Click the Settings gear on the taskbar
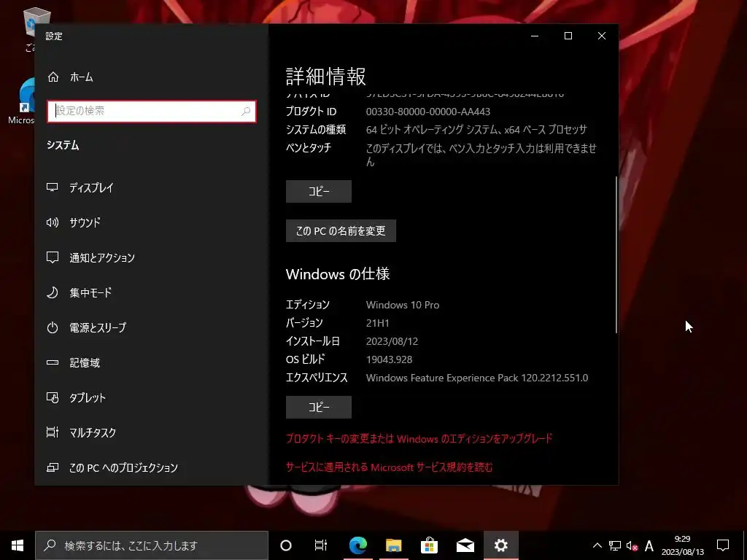 (500, 545)
